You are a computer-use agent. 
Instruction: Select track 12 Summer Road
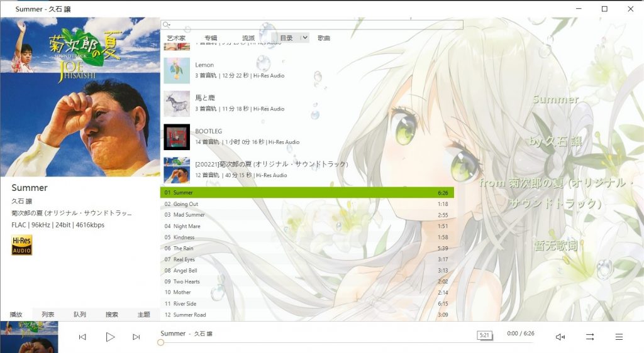(307, 315)
